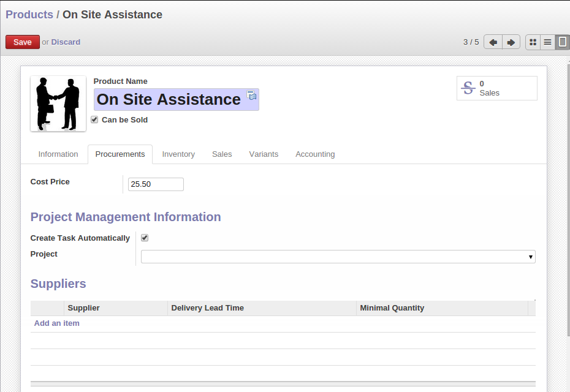Toggle the Can be Sold checkbox
Screen dimensions: 570x392
pos(94,119)
